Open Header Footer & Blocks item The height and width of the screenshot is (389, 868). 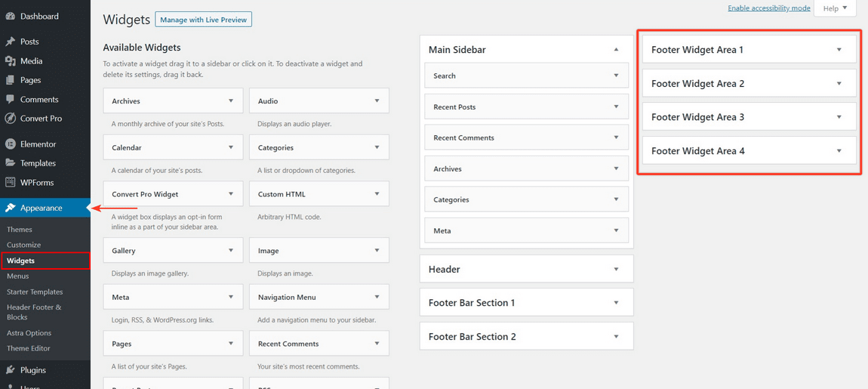tap(34, 312)
